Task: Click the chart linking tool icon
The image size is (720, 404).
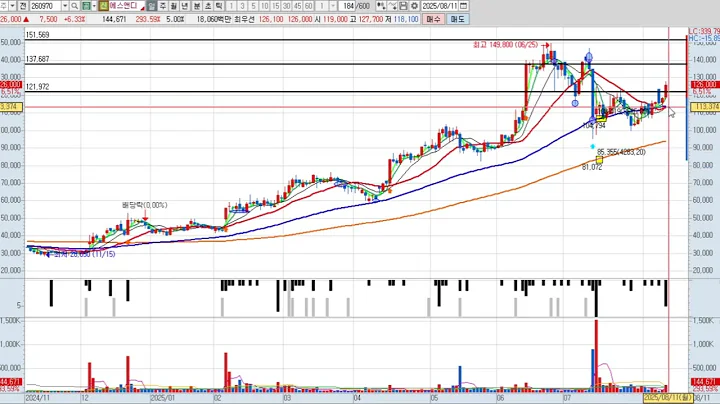Action: [381, 6]
